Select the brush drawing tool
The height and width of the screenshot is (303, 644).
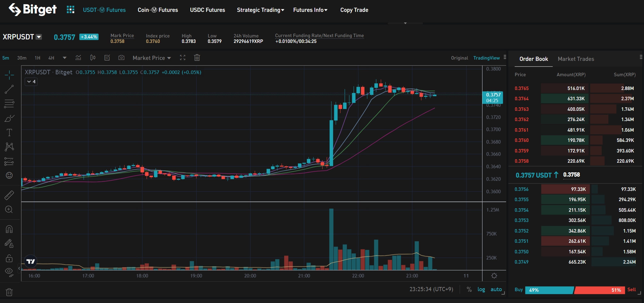[9, 118]
